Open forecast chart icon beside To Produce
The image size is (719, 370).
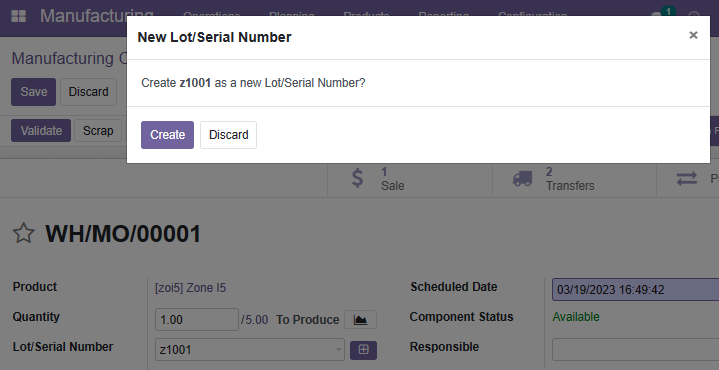pyautogui.click(x=360, y=320)
